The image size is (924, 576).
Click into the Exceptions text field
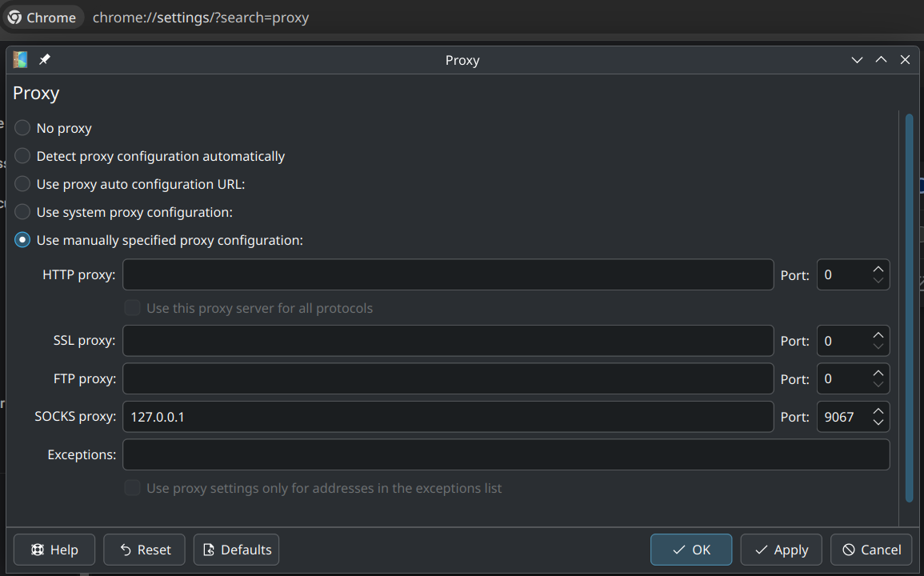[506, 454]
